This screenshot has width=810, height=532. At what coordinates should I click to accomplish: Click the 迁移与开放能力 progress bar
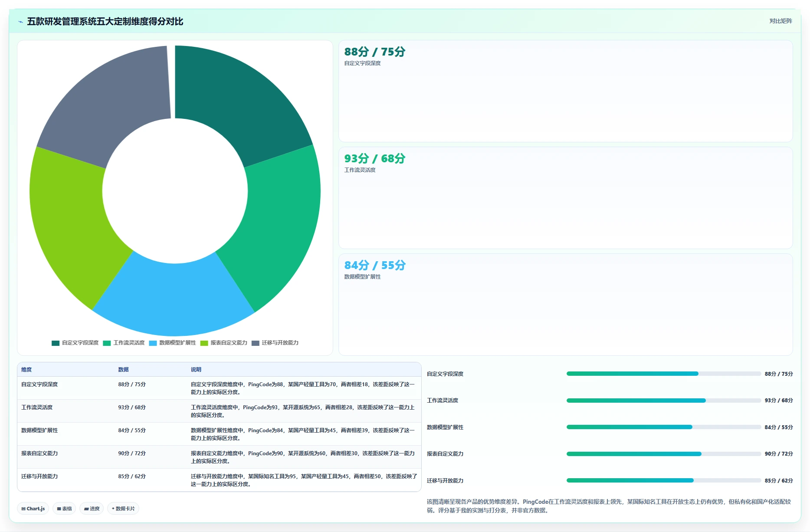coord(664,480)
